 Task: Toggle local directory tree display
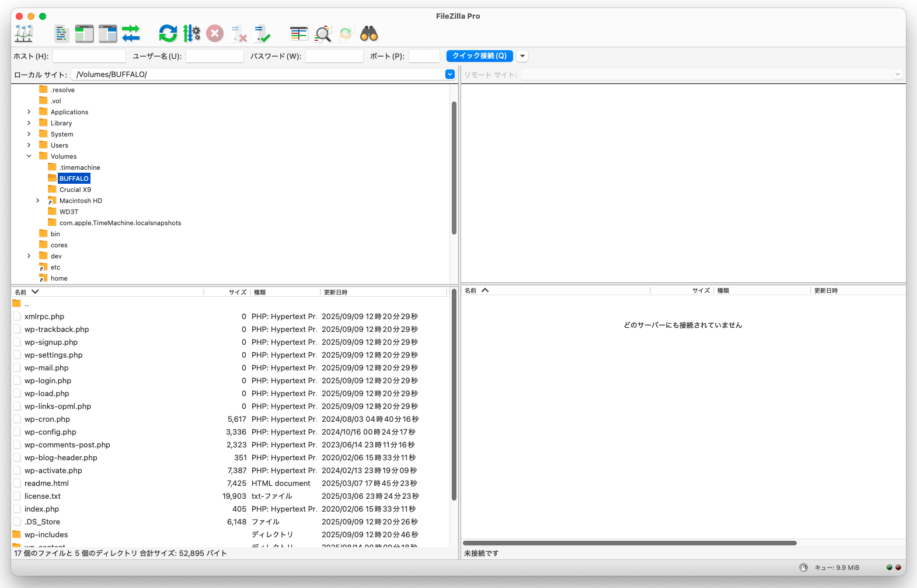84,34
